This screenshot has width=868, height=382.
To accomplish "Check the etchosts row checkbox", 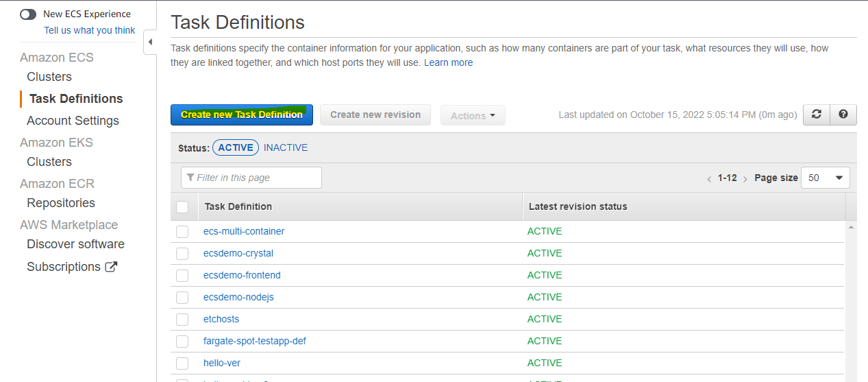I will point(182,320).
